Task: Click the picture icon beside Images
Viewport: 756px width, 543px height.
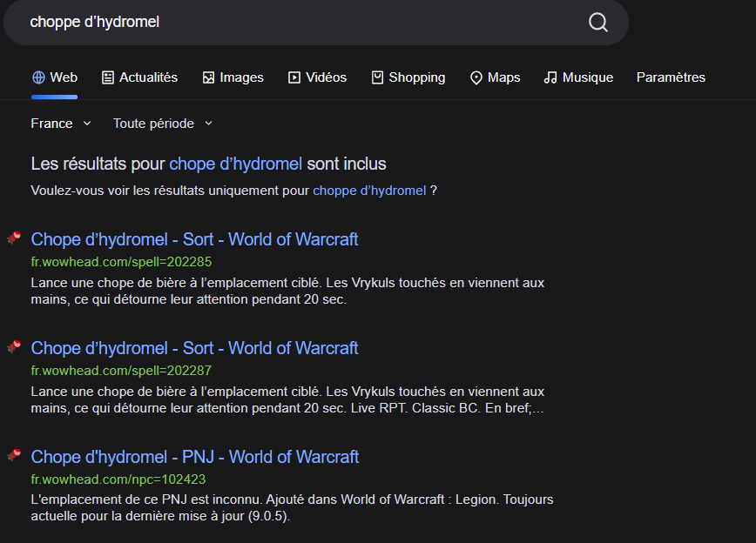Action: click(x=208, y=77)
